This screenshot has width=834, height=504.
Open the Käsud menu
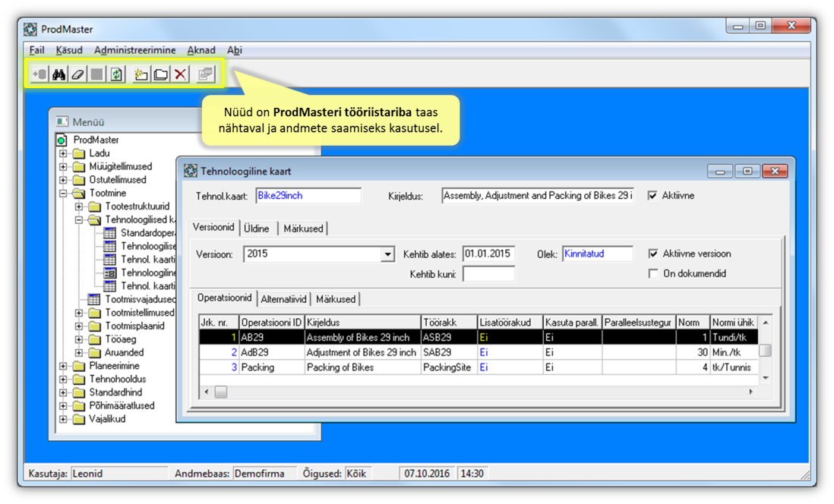tap(69, 50)
